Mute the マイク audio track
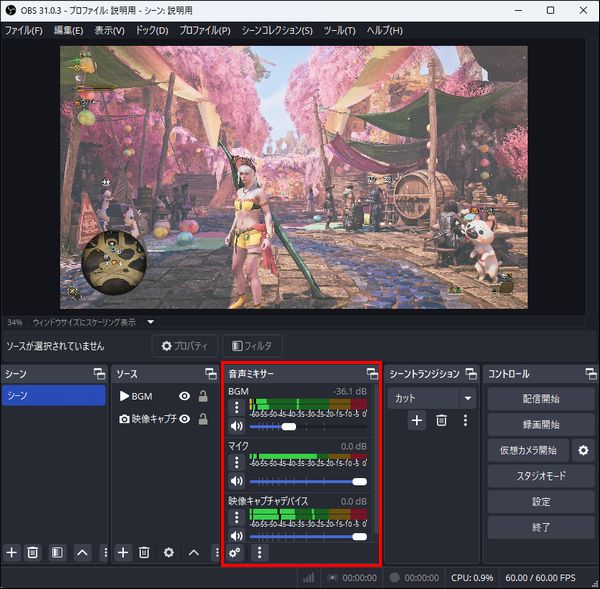 tap(236, 481)
